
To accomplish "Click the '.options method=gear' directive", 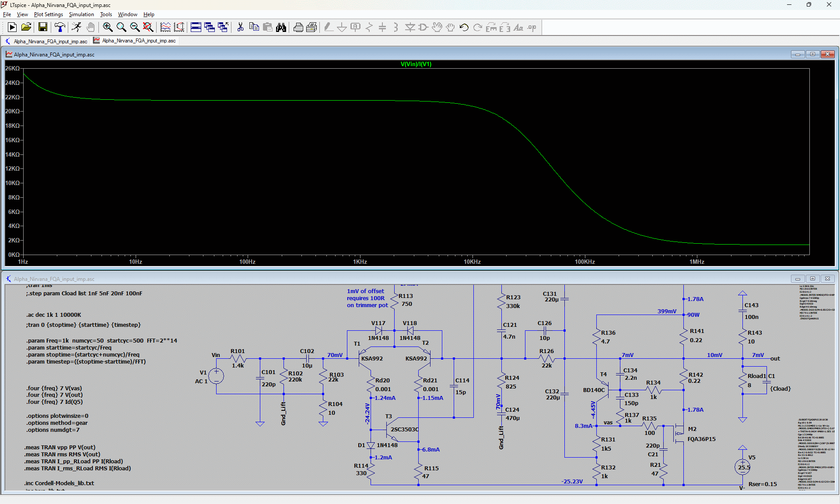I will pos(57,423).
